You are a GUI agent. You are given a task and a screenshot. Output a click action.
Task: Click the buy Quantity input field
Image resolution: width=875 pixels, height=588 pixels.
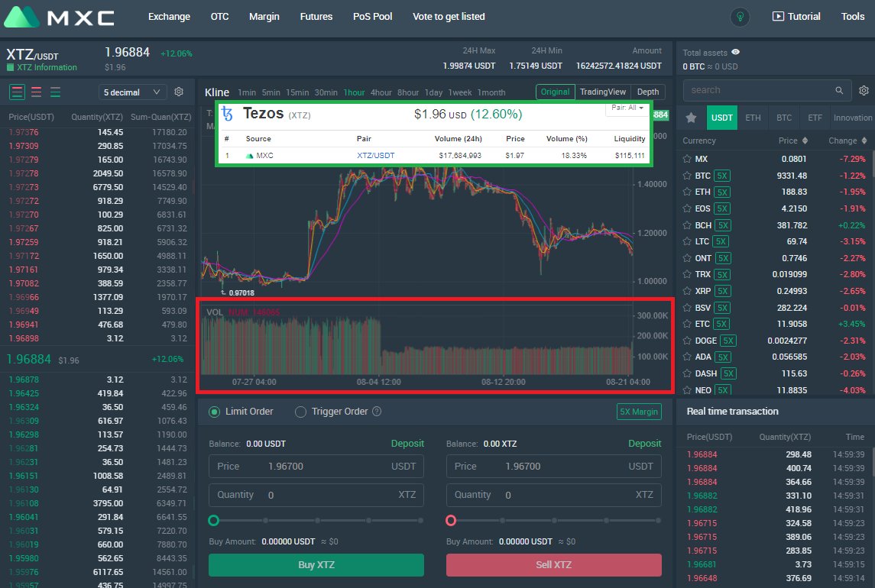316,496
